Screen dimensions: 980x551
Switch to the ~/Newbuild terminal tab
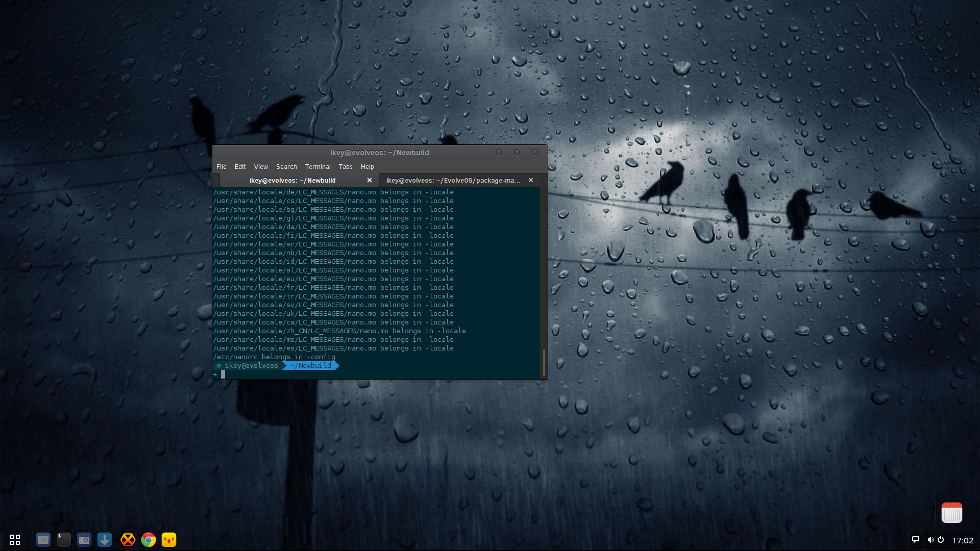coord(292,181)
